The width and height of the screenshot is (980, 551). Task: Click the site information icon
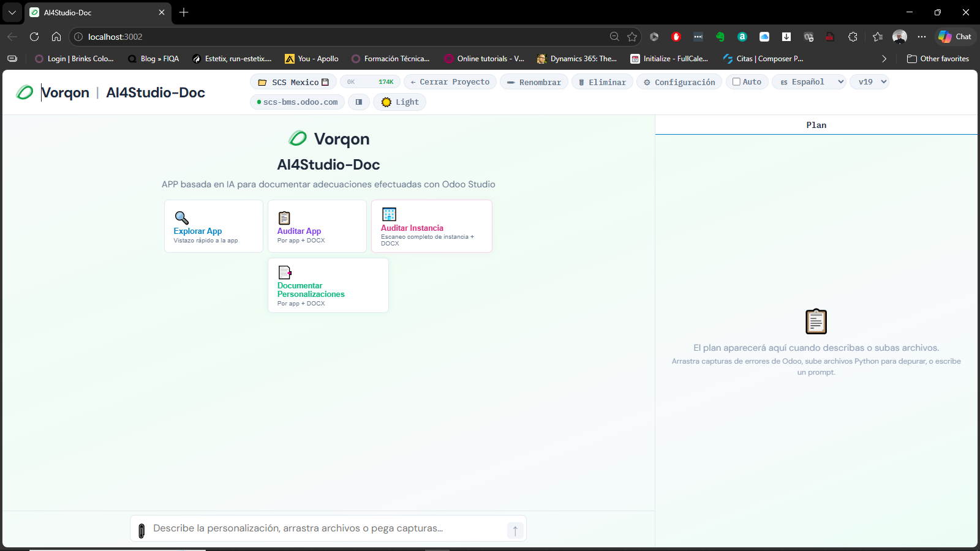click(78, 37)
